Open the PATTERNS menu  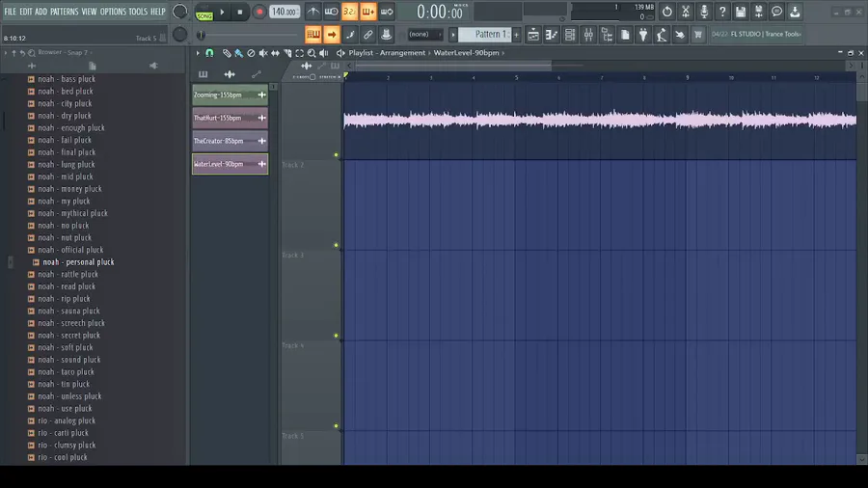[65, 11]
